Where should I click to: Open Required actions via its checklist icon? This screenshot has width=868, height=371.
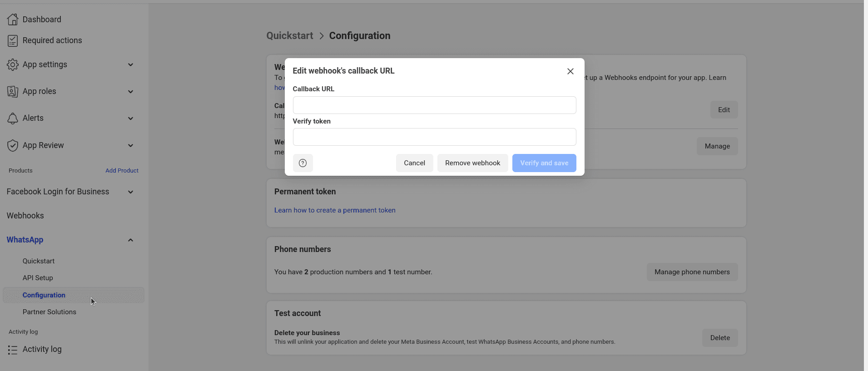[x=13, y=40]
